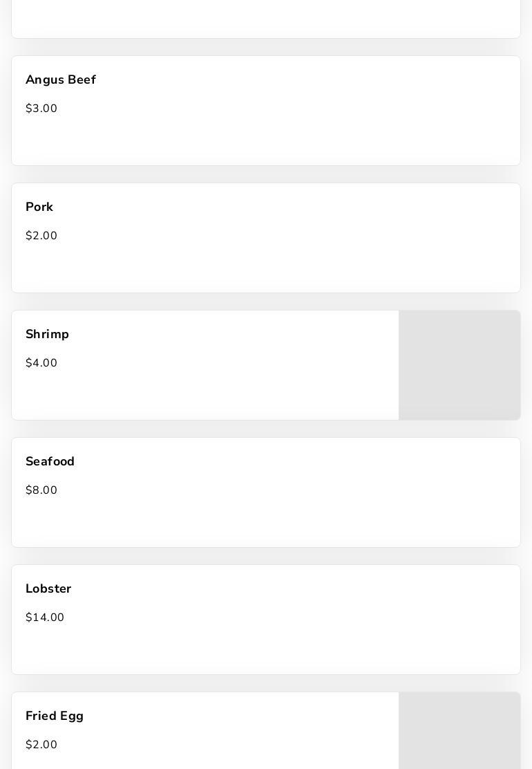Click the $2.00 price under Fried Egg
The width and height of the screenshot is (532, 769).
click(41, 745)
